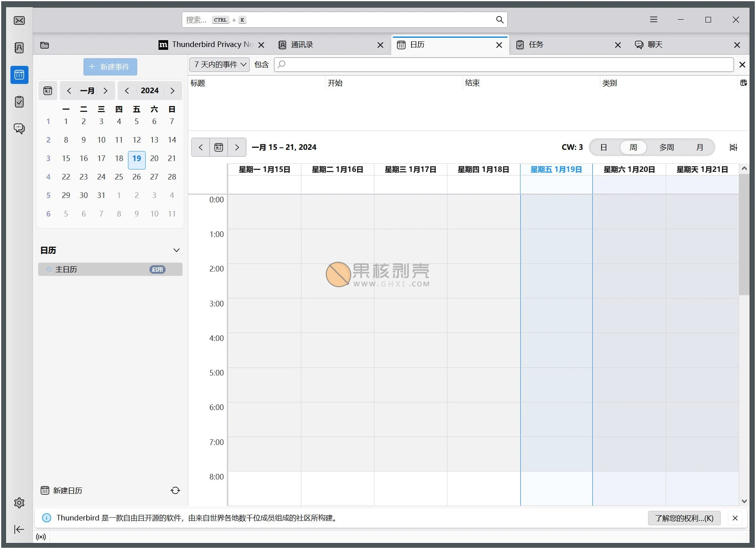Select the Calendar icon in the sidebar

[x=19, y=75]
